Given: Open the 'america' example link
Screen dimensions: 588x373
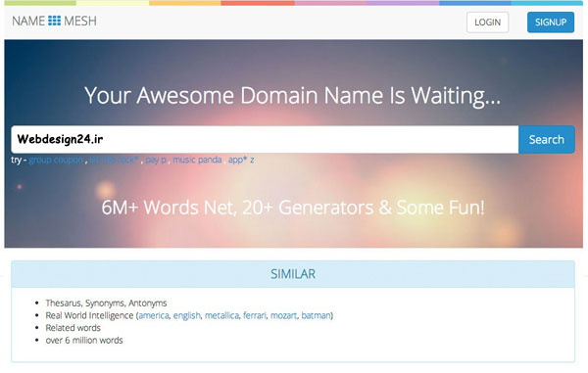Looking at the screenshot, I should (154, 315).
